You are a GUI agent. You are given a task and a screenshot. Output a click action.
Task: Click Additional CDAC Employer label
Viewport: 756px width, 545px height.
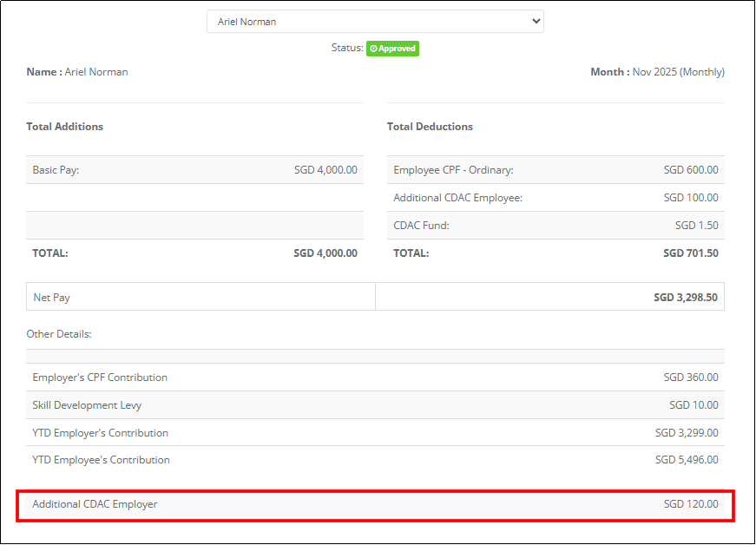pyautogui.click(x=95, y=504)
